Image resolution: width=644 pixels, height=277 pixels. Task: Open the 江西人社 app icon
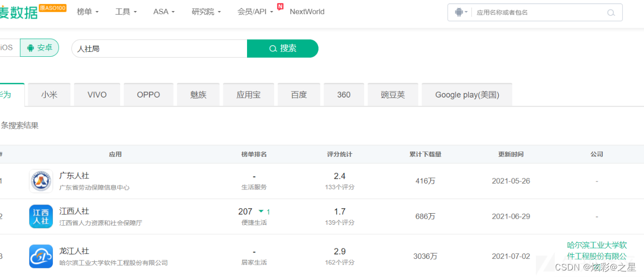41,216
